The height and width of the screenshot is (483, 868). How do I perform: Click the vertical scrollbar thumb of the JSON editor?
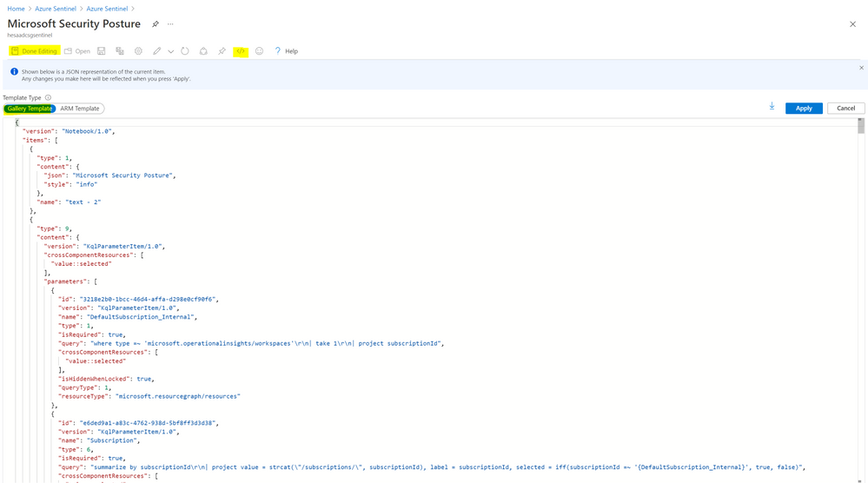tap(861, 126)
